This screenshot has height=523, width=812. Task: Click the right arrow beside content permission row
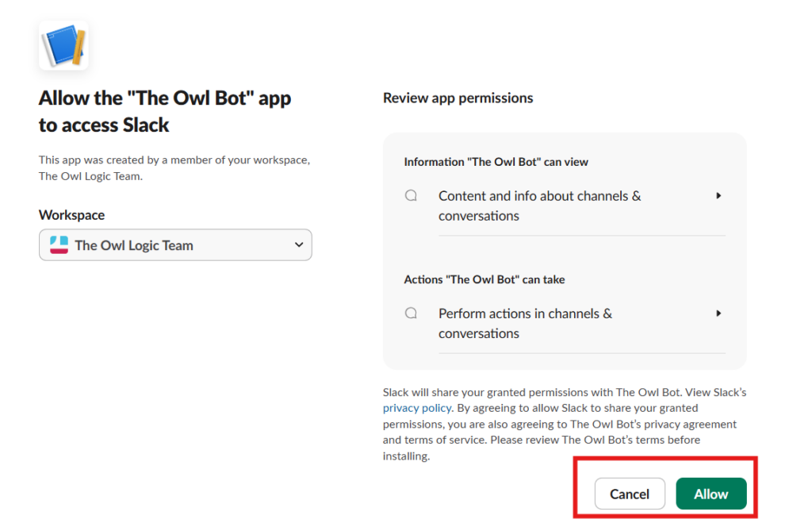(718, 195)
